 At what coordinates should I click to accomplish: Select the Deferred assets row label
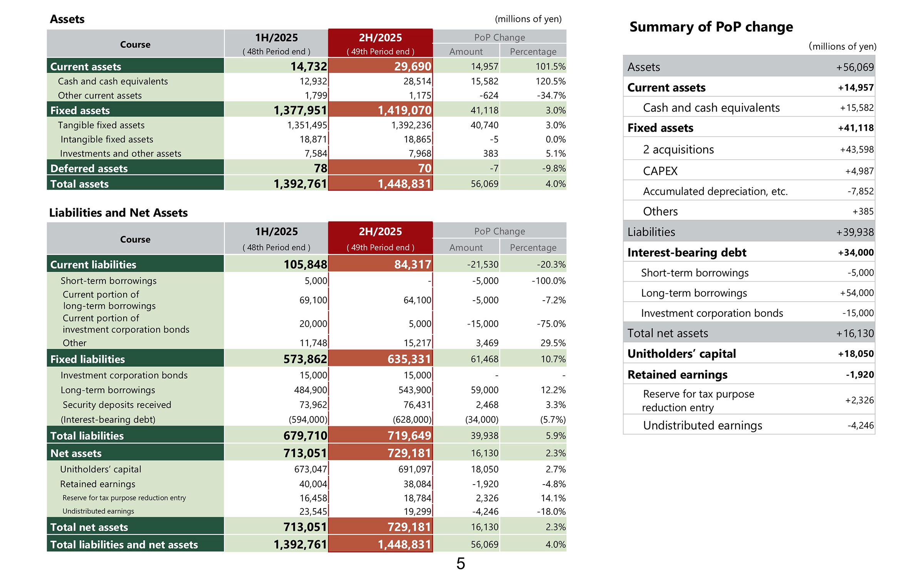point(89,169)
